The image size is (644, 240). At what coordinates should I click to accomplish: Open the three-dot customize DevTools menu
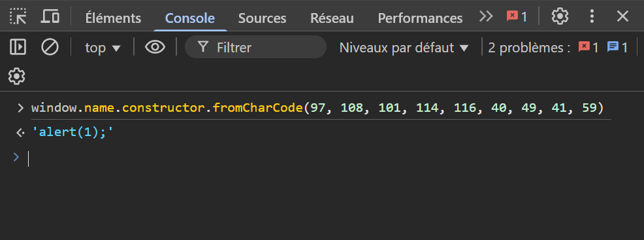pos(592,16)
